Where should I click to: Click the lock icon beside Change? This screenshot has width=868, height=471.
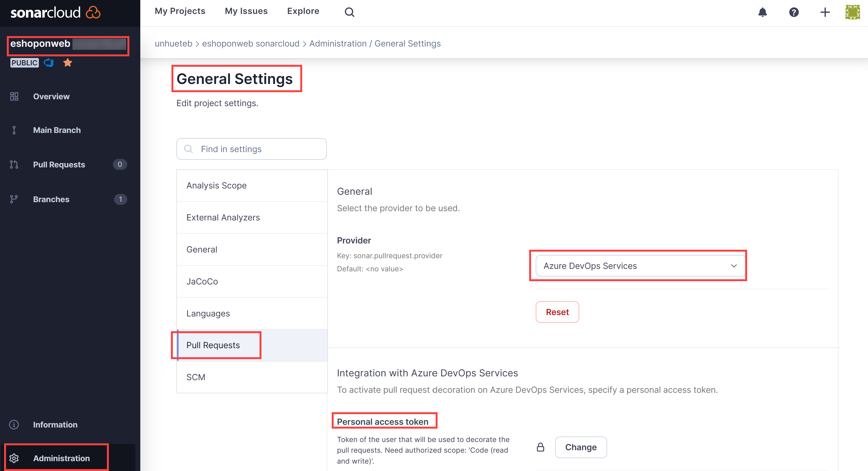pos(540,447)
